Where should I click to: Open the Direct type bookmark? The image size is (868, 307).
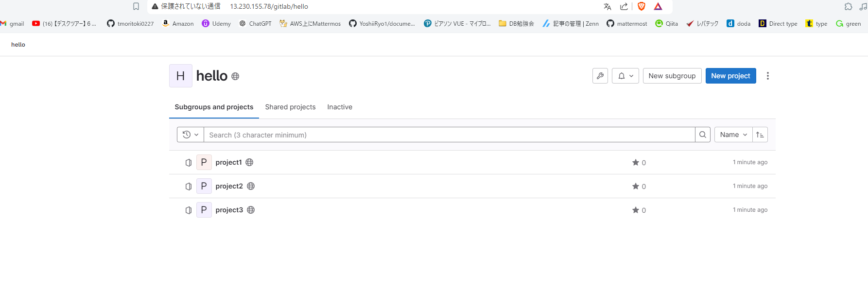(x=778, y=23)
